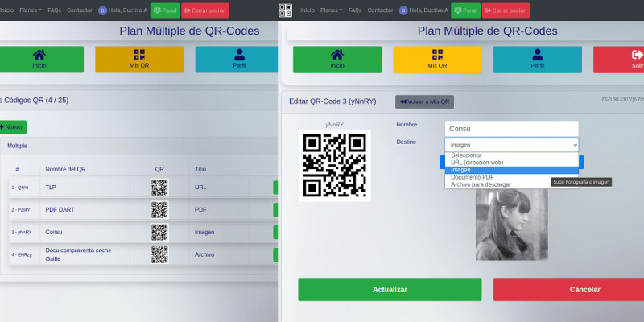
Task: Click the D avatar in the QR list page navbar
Action: pos(103,10)
